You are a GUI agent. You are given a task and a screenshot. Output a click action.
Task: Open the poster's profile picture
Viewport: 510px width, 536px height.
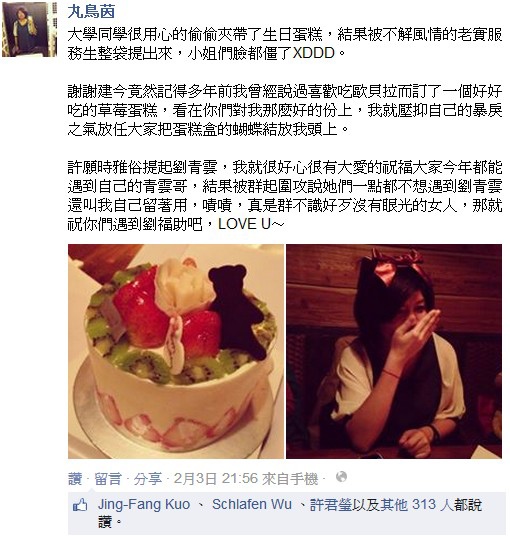click(x=29, y=29)
